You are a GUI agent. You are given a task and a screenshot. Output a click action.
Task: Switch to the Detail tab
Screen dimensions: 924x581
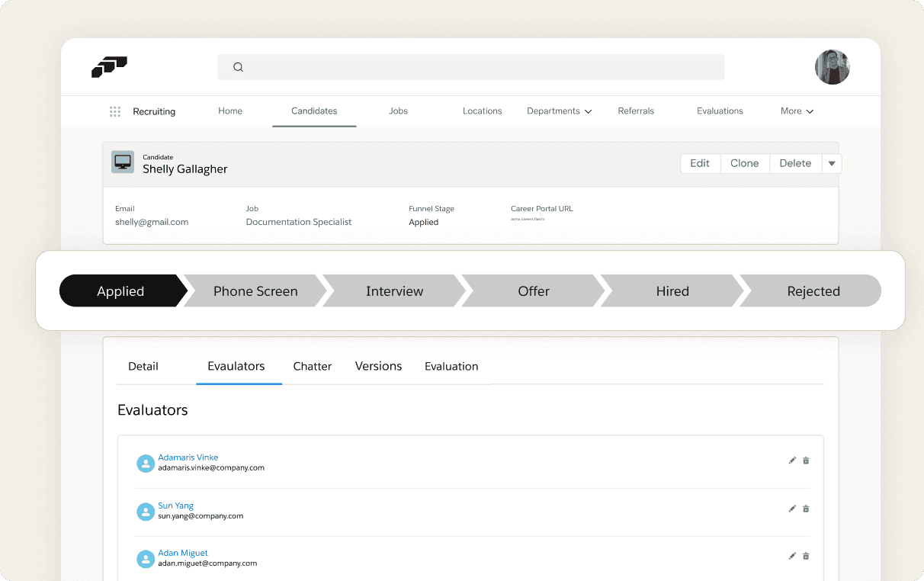(143, 366)
